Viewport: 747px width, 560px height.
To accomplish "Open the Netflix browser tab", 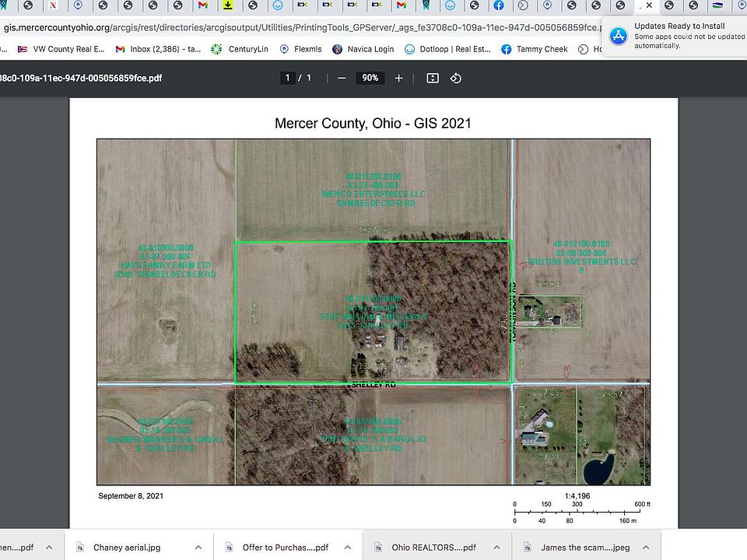I will (53, 5).
